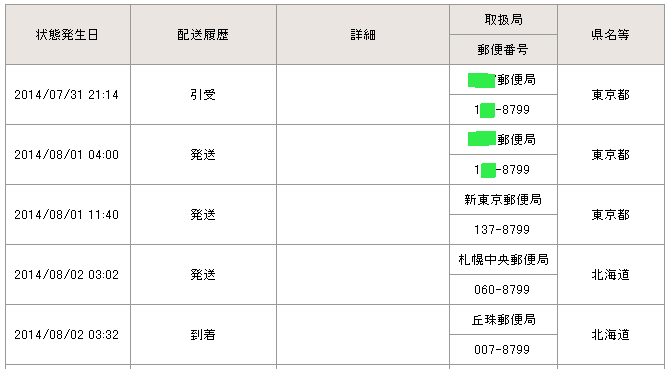Click 札幌中央郵便局 office name
This screenshot has width=669, height=369.
(x=503, y=259)
